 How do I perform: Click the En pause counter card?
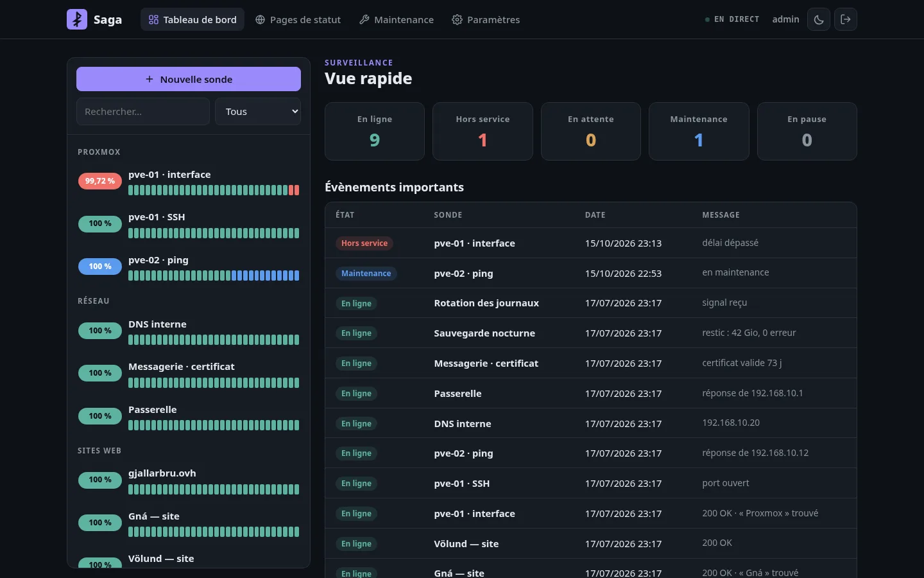(807, 131)
